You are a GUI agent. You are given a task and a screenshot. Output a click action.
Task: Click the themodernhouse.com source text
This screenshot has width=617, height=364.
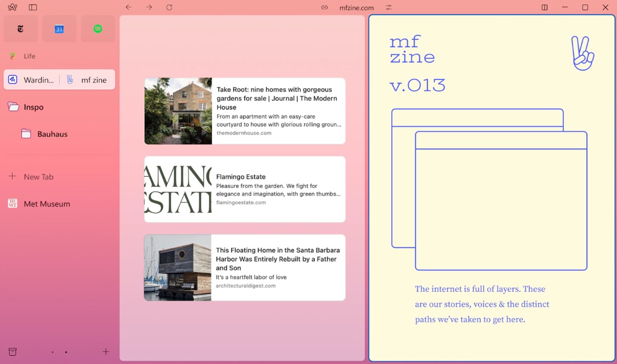tap(244, 133)
